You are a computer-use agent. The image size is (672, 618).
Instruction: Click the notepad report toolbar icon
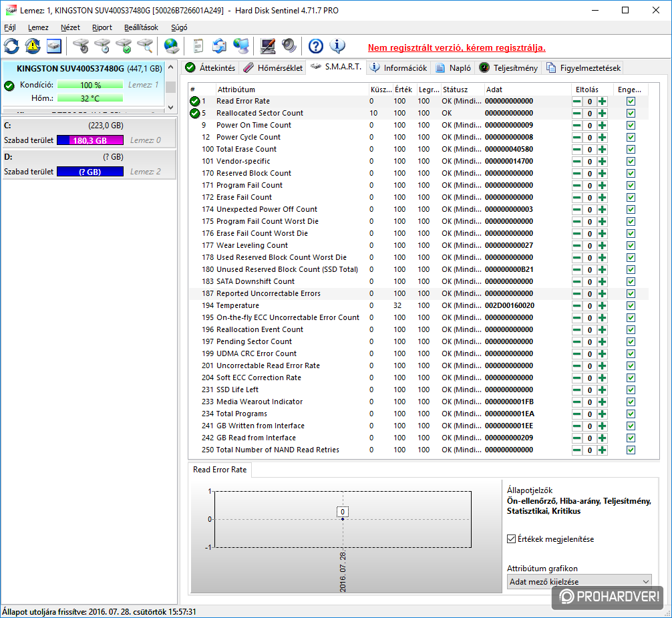click(198, 46)
